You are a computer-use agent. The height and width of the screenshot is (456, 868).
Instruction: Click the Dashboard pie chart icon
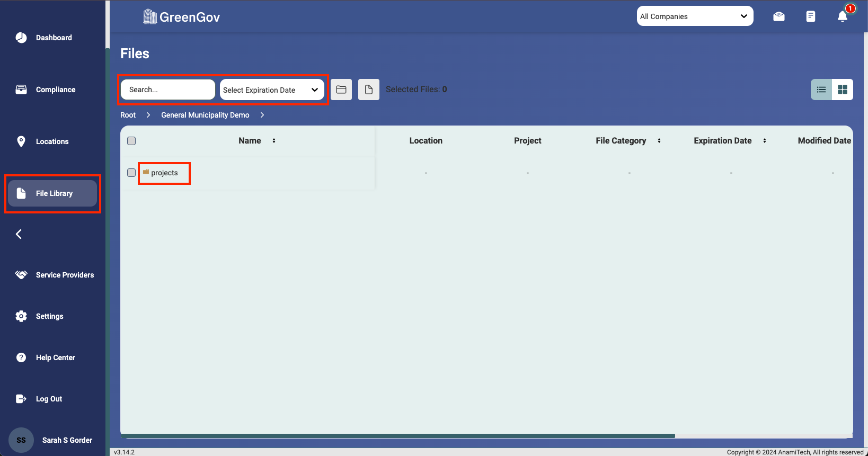click(21, 38)
